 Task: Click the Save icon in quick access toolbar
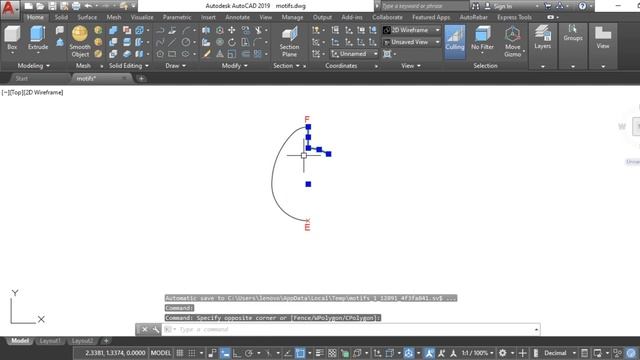(x=52, y=6)
